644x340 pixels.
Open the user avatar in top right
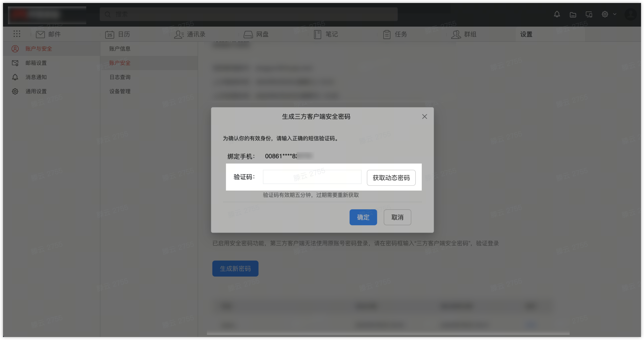[x=631, y=14]
